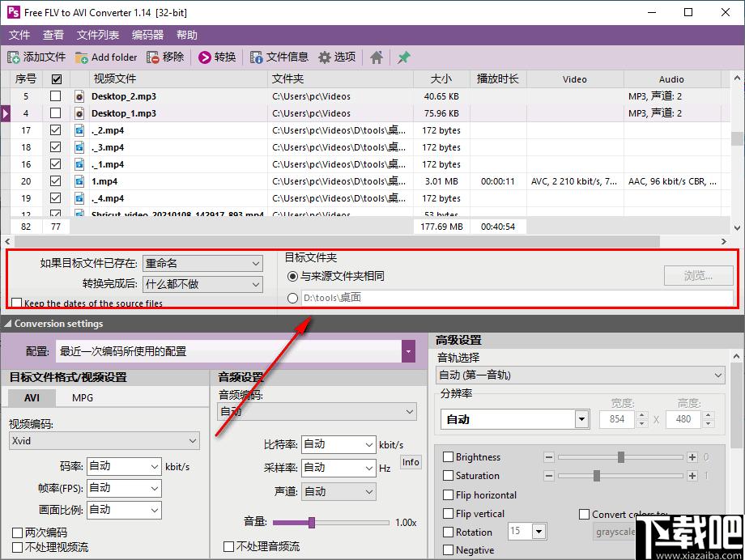Sort the list by the 视频文件 column header

(x=178, y=79)
